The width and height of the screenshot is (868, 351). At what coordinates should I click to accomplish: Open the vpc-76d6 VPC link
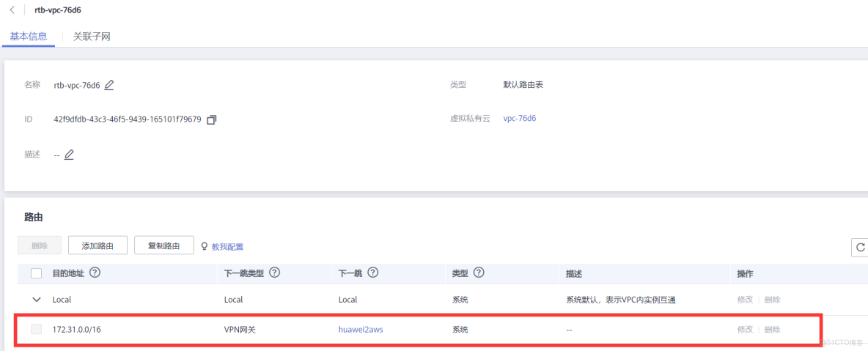click(519, 118)
